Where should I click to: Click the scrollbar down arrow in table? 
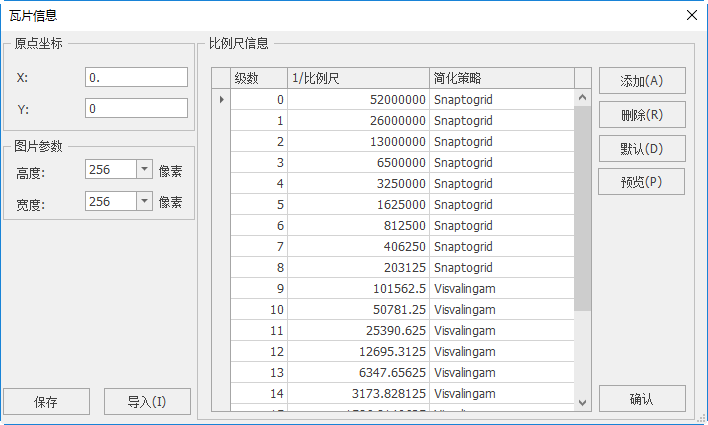point(582,401)
